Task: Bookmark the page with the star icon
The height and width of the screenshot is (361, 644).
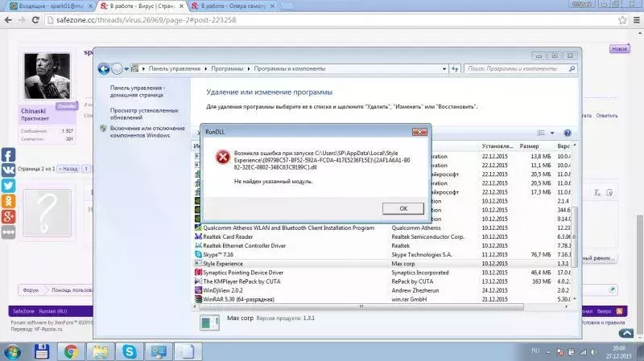Action: [x=622, y=20]
